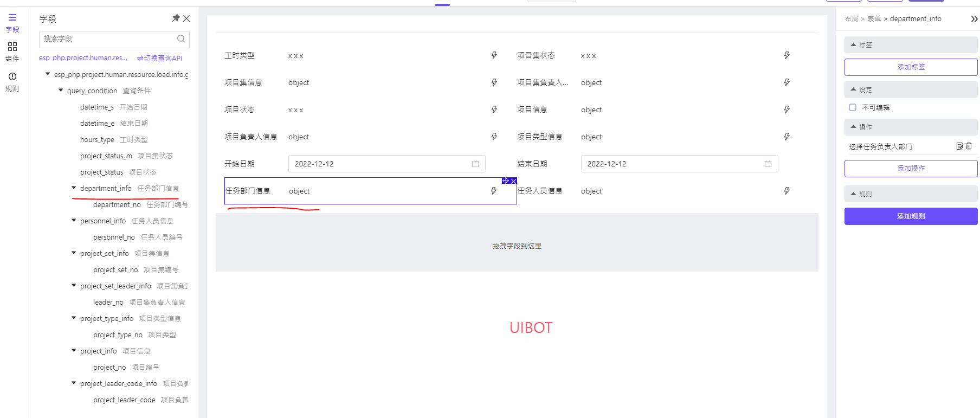The image size is (980, 418).
Task: Click the magnifier icon in field search
Action: click(181, 38)
